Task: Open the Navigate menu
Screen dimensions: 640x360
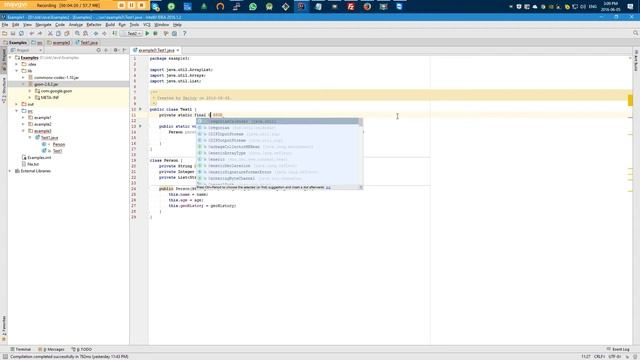Action: (43, 25)
